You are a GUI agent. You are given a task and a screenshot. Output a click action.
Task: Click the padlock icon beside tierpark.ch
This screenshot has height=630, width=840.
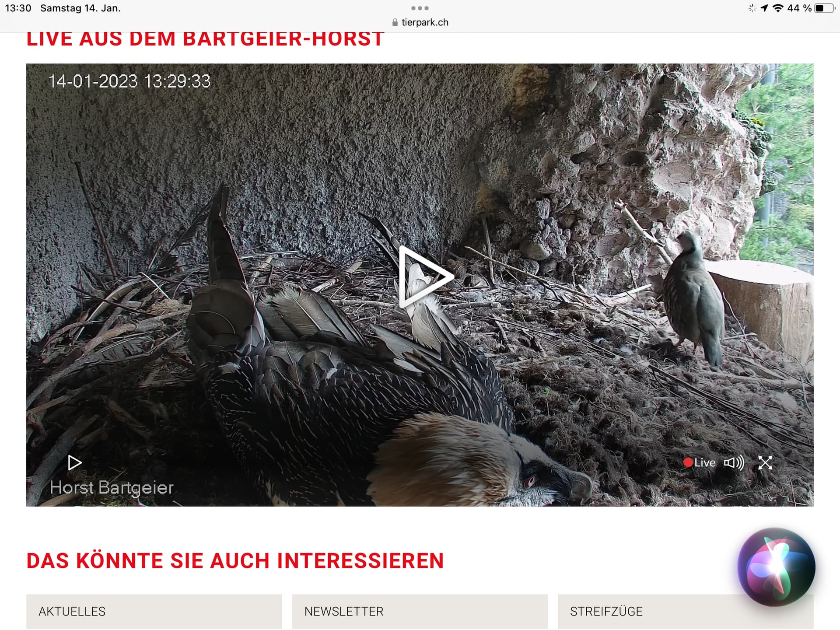pyautogui.click(x=395, y=22)
